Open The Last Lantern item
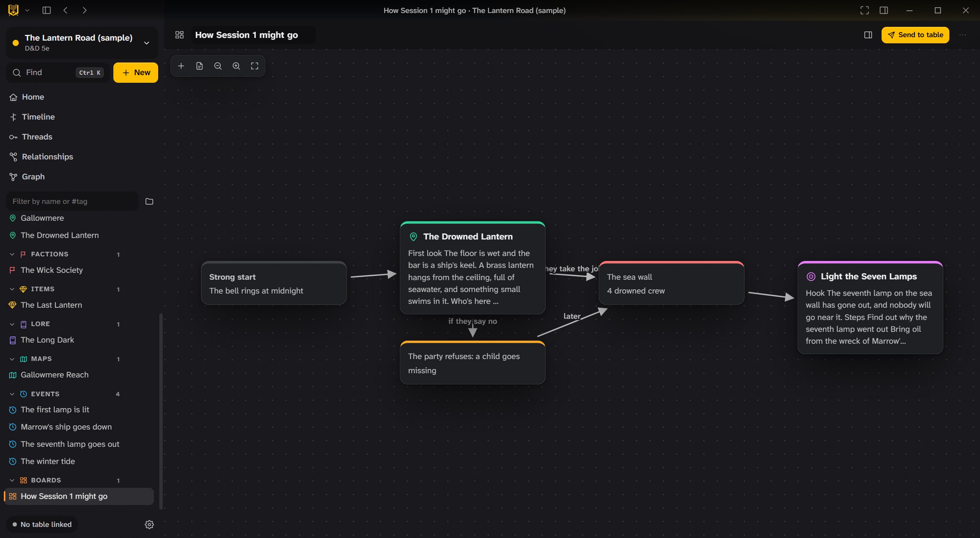The image size is (980, 538). [x=79, y=305]
